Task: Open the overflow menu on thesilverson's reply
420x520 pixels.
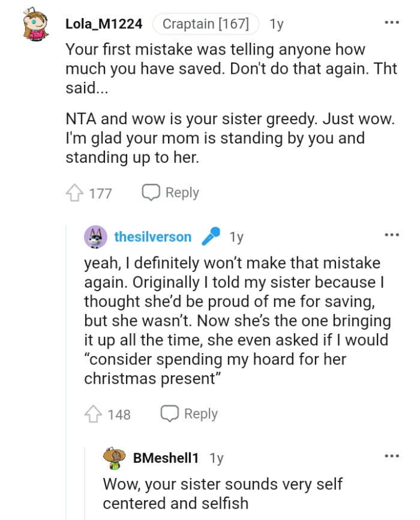Action: (391, 234)
